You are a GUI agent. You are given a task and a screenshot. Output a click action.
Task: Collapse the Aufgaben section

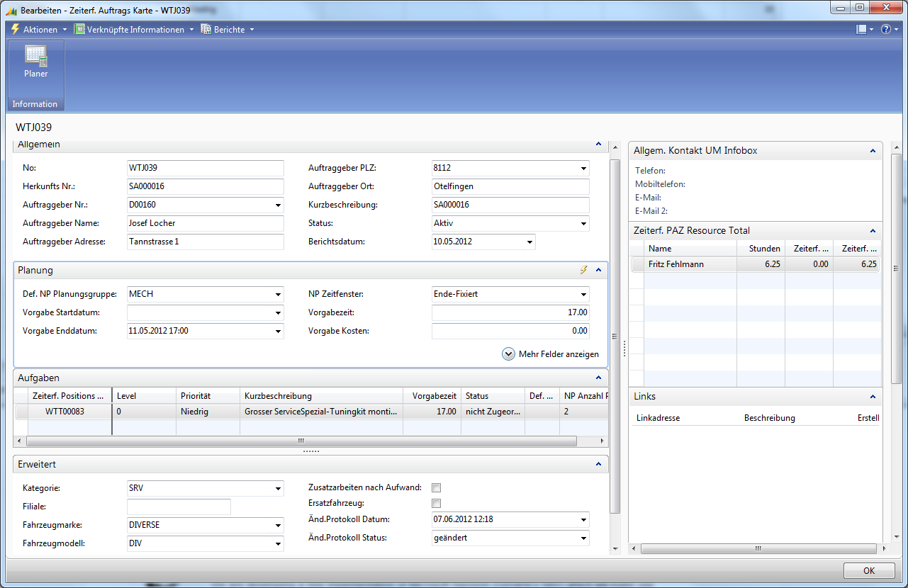click(598, 378)
